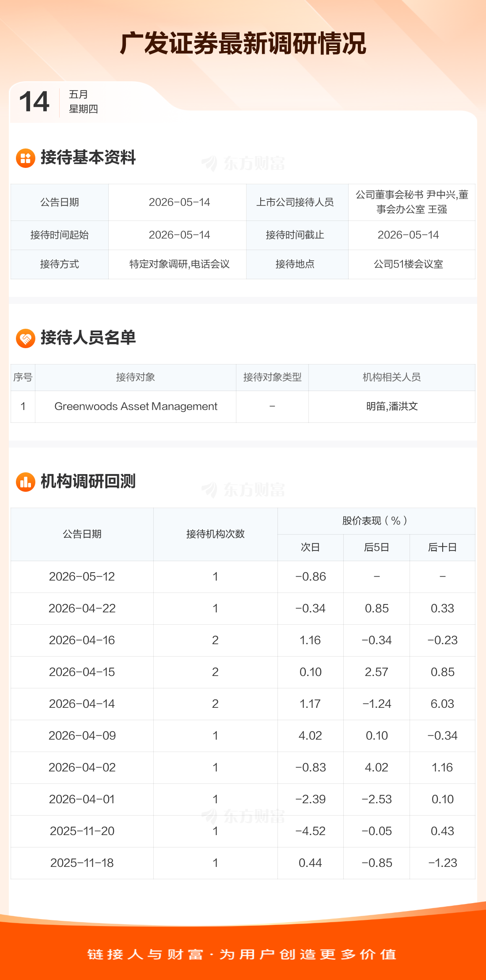Click the handshake icon beside 接待人员名单
The width and height of the screenshot is (486, 980).
point(26,338)
